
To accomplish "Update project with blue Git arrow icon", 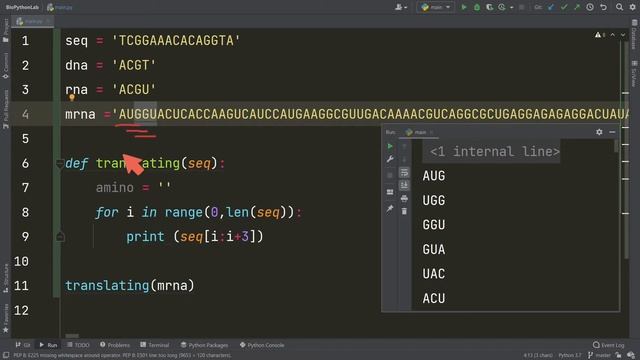I will [x=551, y=7].
